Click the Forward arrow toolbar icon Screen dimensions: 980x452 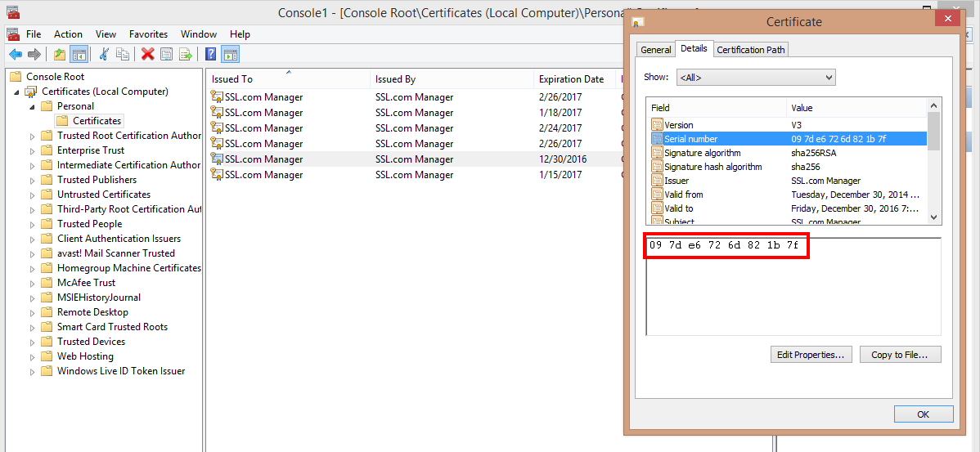(34, 54)
